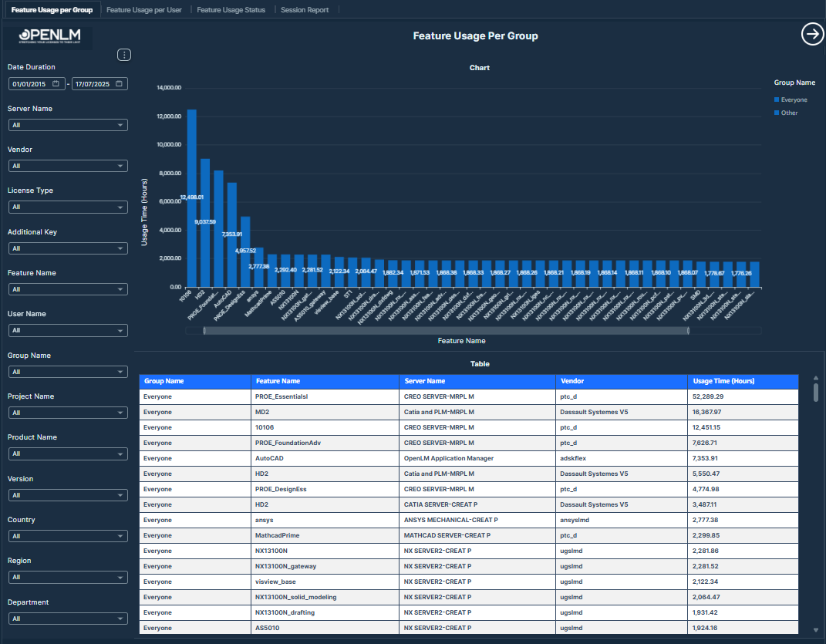Click the info icon near Date Duration
The width and height of the screenshot is (826, 644).
[x=124, y=55]
